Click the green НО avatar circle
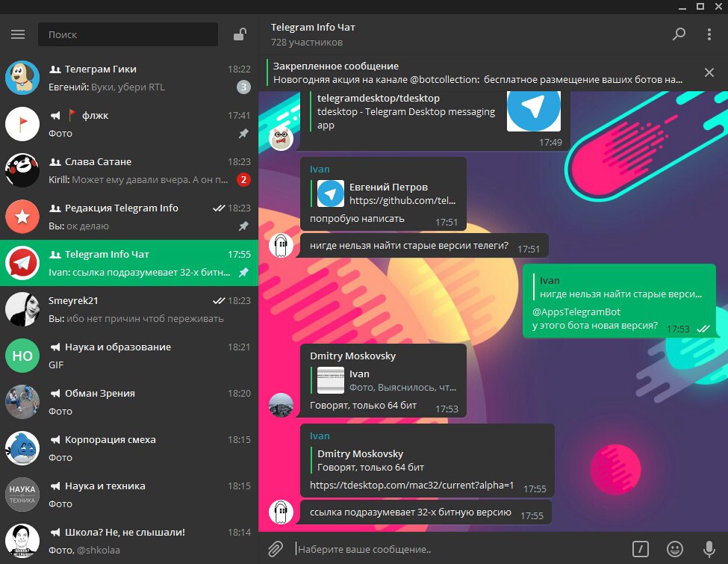The height and width of the screenshot is (564, 728). (22, 356)
